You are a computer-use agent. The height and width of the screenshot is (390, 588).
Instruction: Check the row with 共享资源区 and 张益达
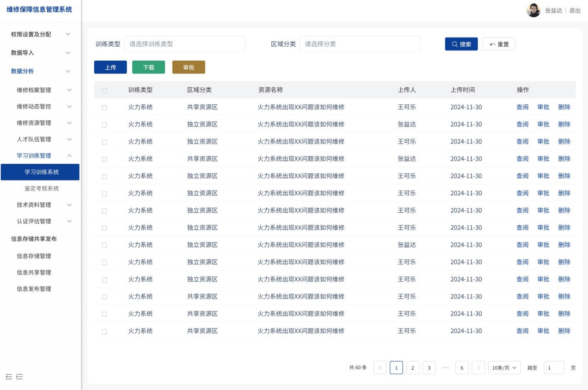click(104, 159)
